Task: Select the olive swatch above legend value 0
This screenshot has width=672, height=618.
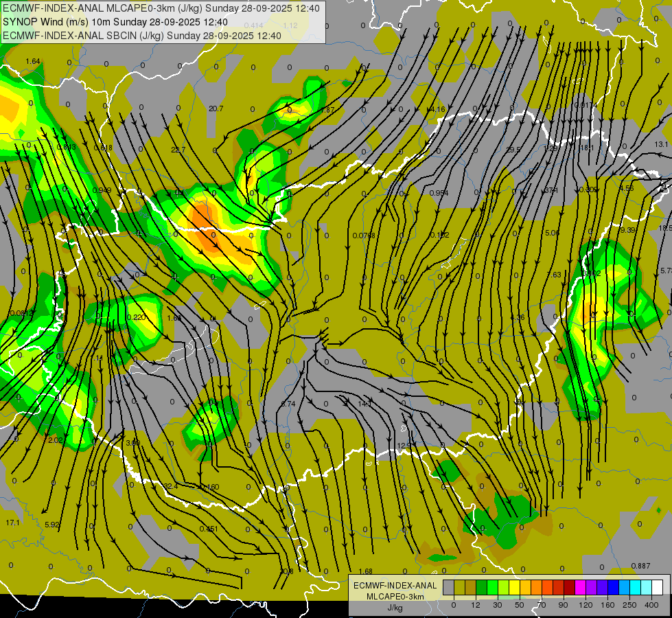Action: pos(459,587)
